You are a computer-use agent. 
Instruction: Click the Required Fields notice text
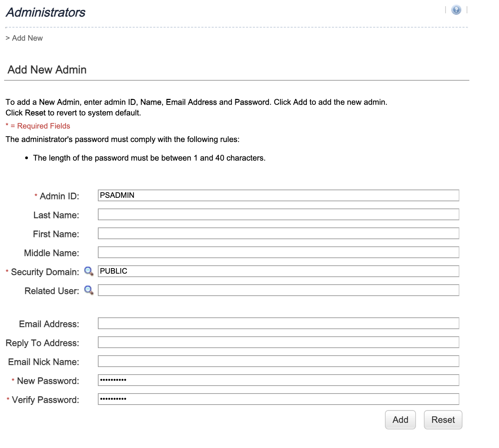[x=38, y=126]
